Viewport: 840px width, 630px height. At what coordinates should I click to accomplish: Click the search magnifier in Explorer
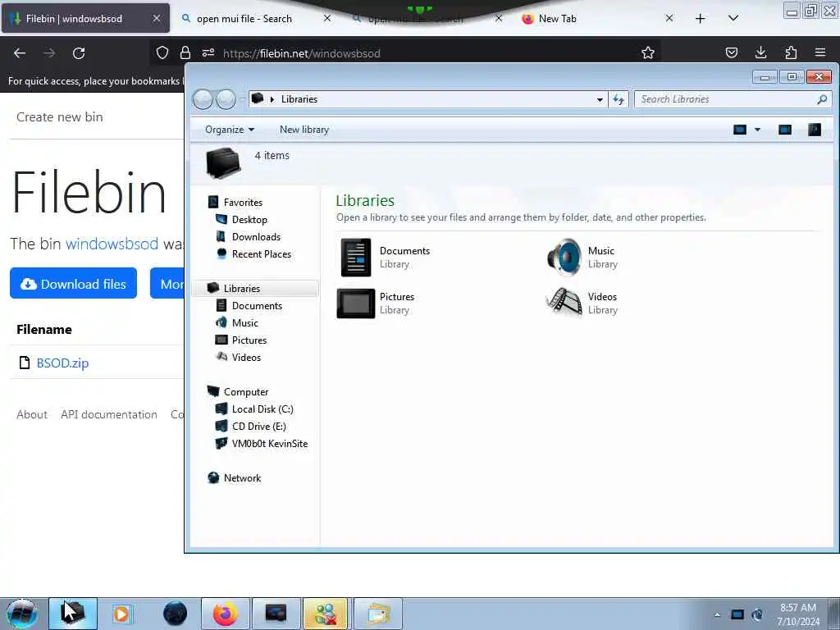coord(822,99)
